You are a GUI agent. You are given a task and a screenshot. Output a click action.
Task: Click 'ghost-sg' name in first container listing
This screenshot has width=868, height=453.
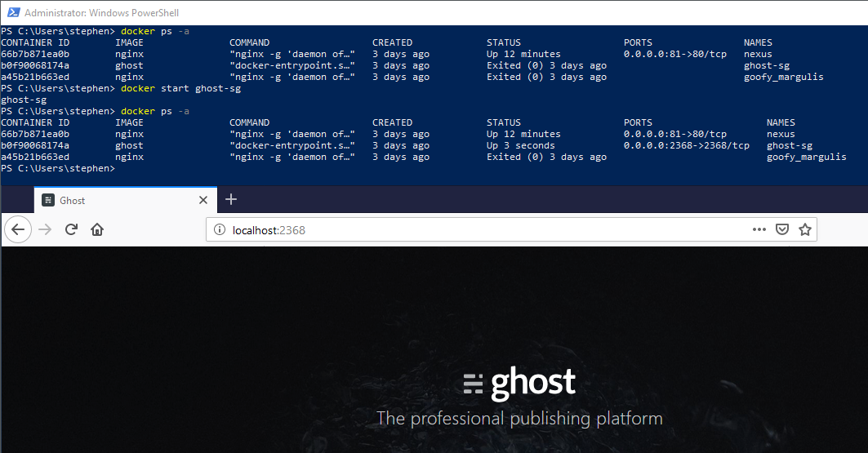tap(767, 66)
